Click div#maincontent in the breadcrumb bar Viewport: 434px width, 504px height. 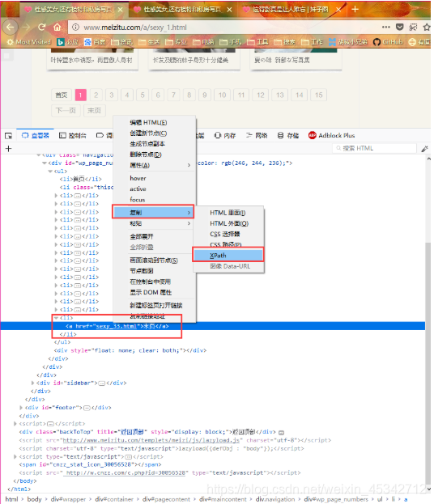coord(223,499)
